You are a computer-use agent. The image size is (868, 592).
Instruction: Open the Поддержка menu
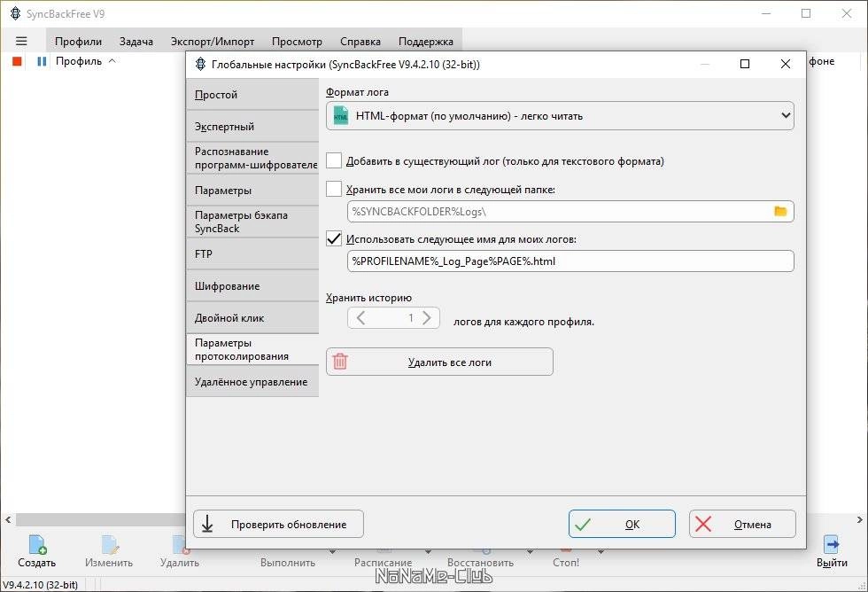tap(426, 41)
